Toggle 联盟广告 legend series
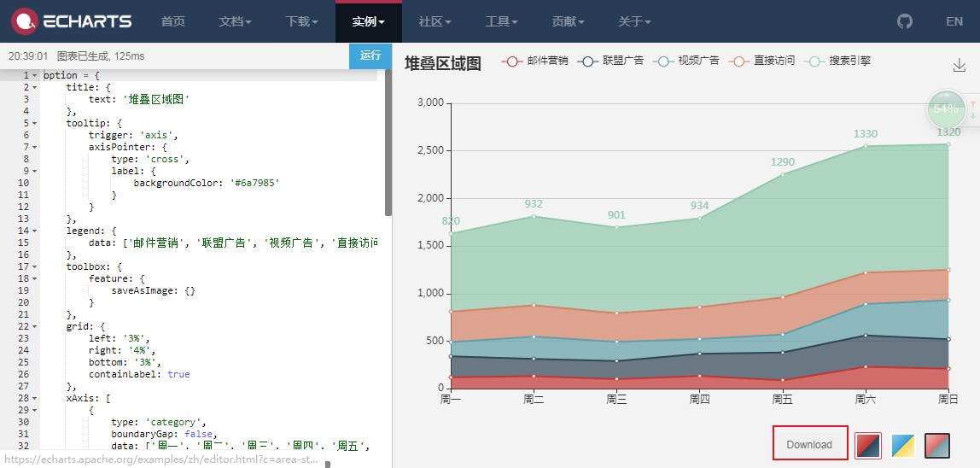980x468 pixels. point(610,61)
